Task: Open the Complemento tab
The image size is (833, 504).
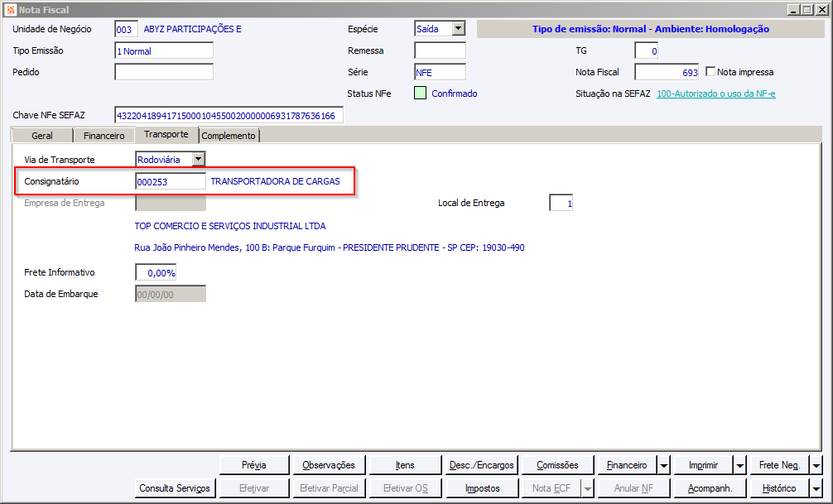Action: point(229,136)
